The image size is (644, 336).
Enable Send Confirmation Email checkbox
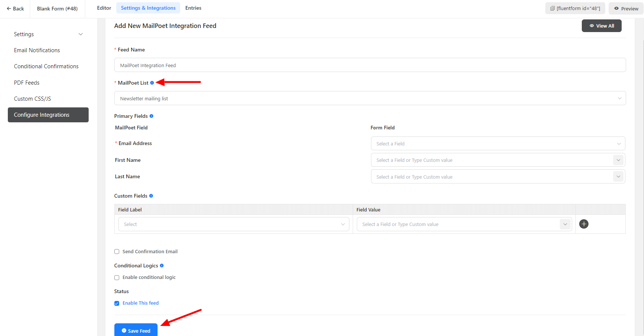pyautogui.click(x=117, y=252)
